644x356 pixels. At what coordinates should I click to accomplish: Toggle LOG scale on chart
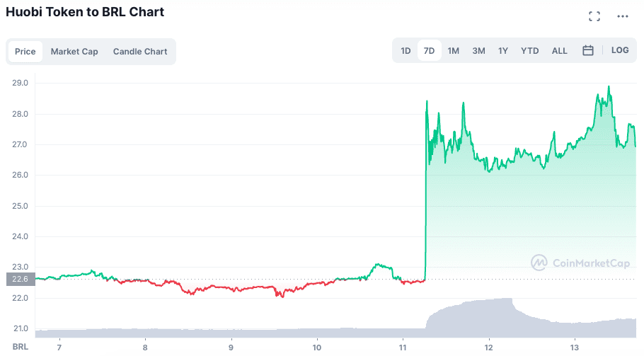pyautogui.click(x=620, y=50)
